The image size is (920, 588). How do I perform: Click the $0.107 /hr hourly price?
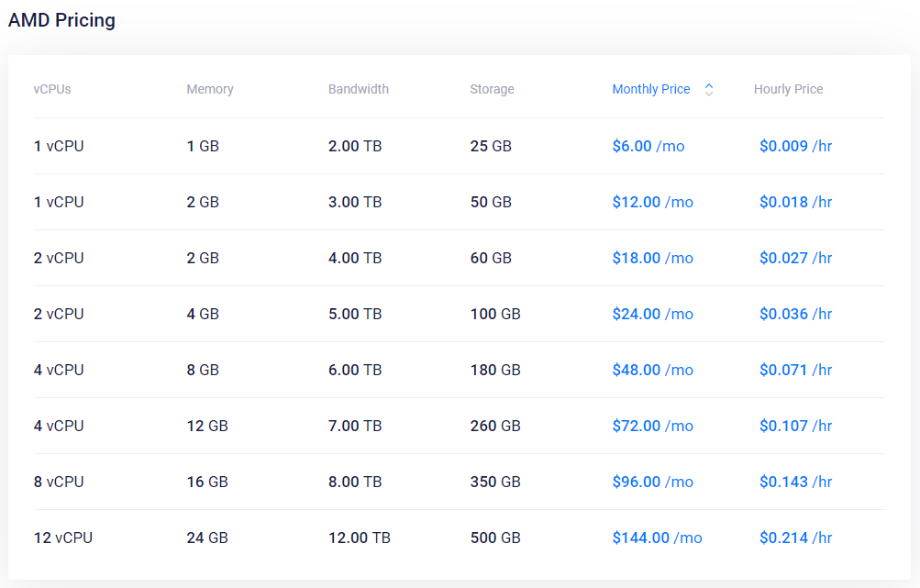(x=795, y=426)
